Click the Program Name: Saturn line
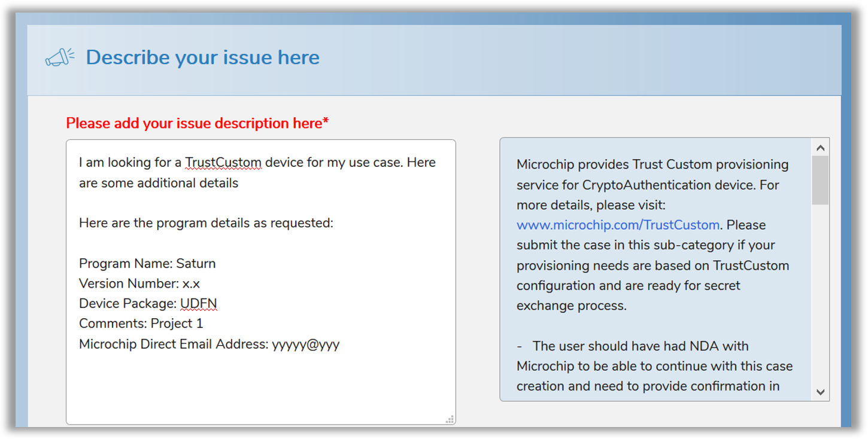 pos(147,263)
